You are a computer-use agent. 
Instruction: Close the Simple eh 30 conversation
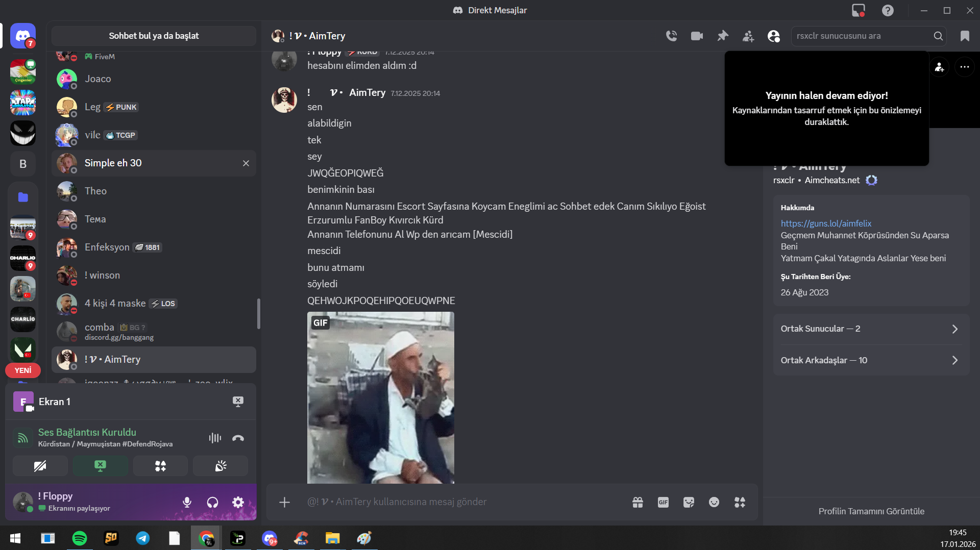[246, 163]
